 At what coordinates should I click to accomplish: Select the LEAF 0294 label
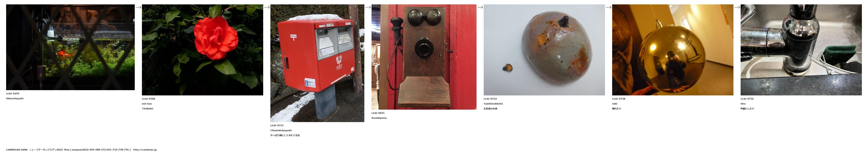pyautogui.click(x=12, y=93)
